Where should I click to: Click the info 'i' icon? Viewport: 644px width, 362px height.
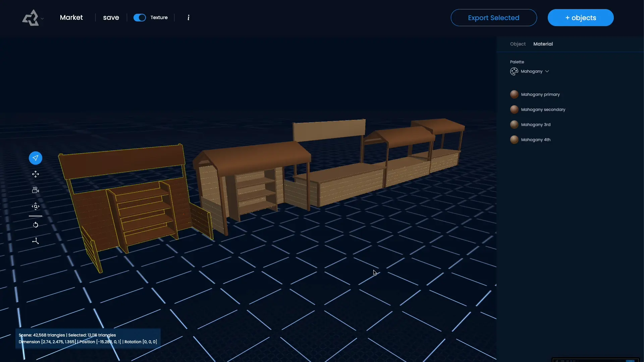click(x=189, y=17)
